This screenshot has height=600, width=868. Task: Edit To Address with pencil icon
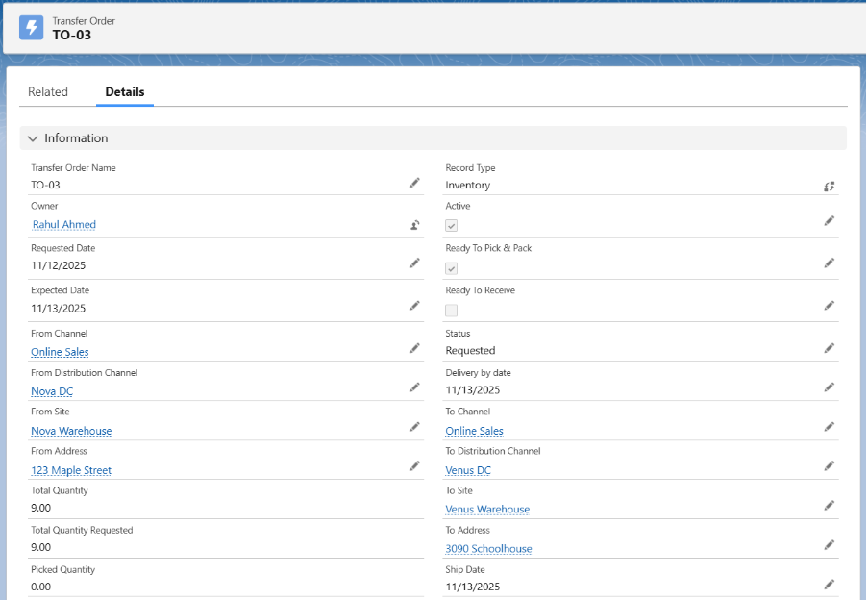point(829,545)
